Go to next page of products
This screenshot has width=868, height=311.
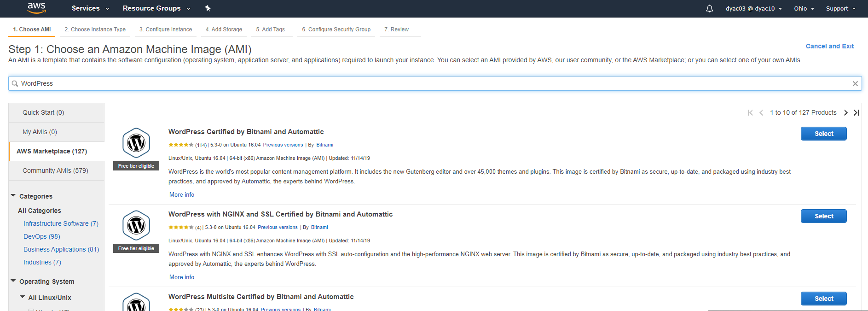pyautogui.click(x=846, y=112)
